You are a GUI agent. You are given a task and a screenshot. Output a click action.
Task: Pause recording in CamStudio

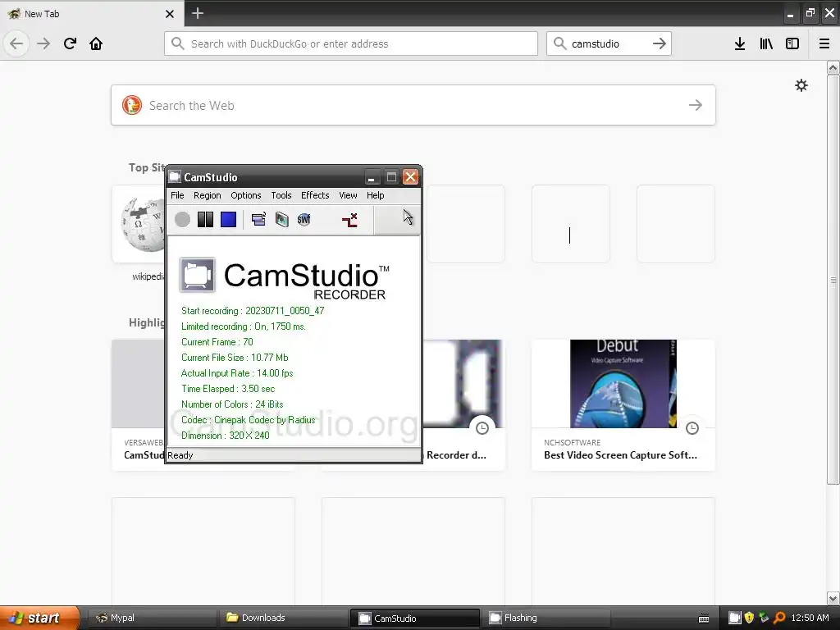point(205,219)
